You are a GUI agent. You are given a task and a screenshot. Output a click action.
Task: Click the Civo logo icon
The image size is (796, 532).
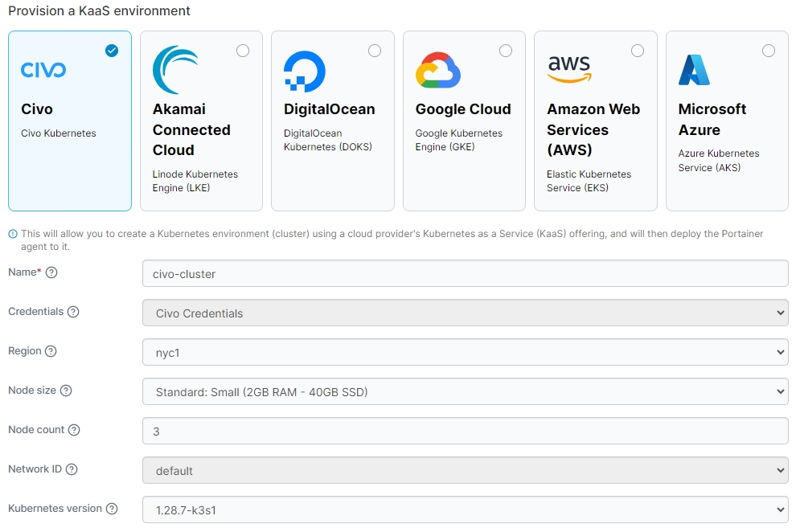pyautogui.click(x=43, y=70)
